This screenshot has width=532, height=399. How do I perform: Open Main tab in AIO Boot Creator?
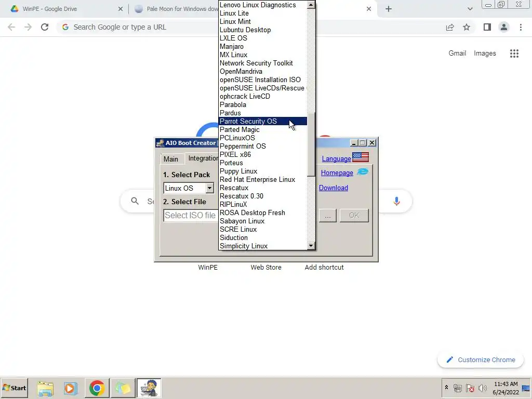click(170, 159)
